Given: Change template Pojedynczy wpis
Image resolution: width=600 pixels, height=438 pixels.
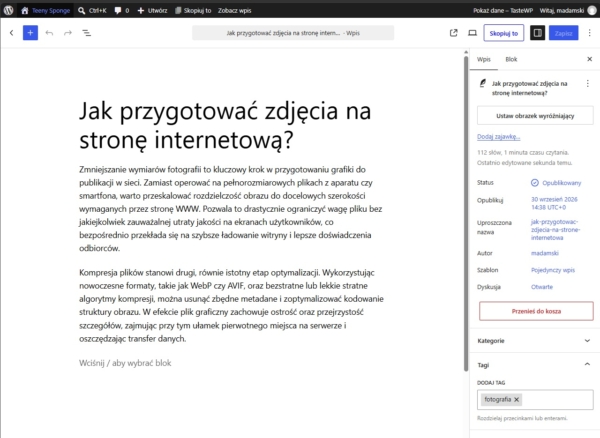Looking at the screenshot, I should tap(553, 270).
